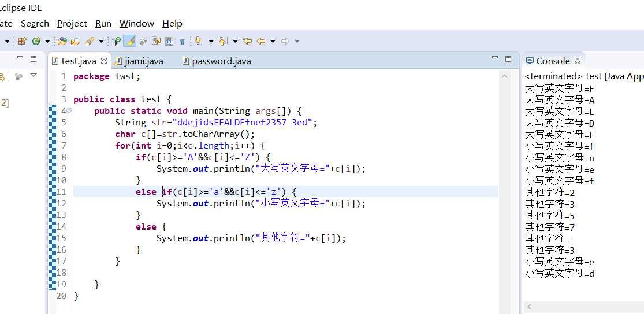Maximize the left package explorer panel
This screenshot has height=314, width=644.
point(33,59)
